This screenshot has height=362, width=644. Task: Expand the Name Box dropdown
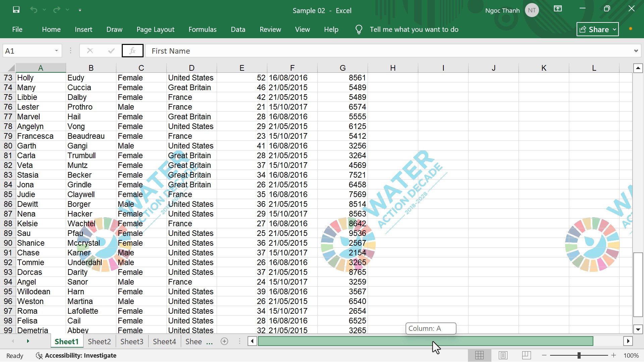[x=56, y=51]
